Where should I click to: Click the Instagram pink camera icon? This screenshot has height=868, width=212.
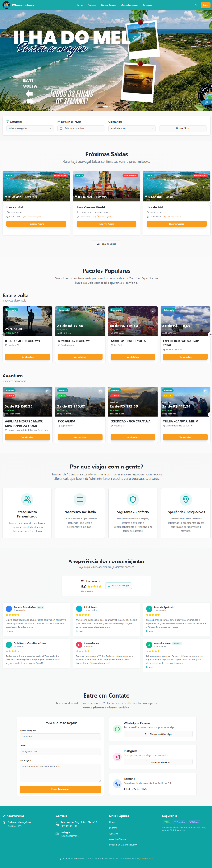[117, 756]
